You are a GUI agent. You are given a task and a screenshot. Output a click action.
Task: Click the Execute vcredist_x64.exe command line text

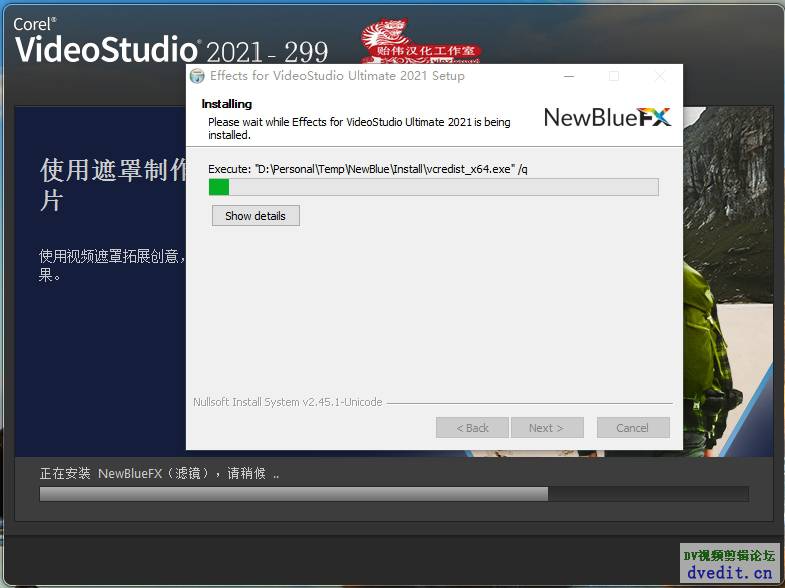(368, 169)
